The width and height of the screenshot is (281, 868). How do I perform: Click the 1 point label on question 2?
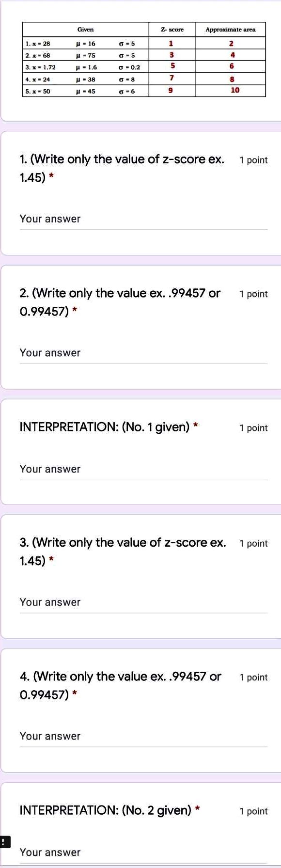(x=253, y=294)
